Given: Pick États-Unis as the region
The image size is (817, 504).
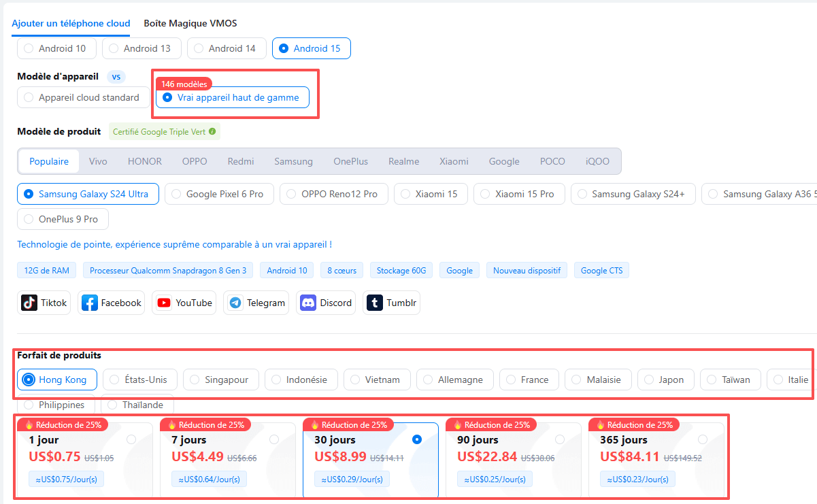Looking at the screenshot, I should (x=139, y=380).
